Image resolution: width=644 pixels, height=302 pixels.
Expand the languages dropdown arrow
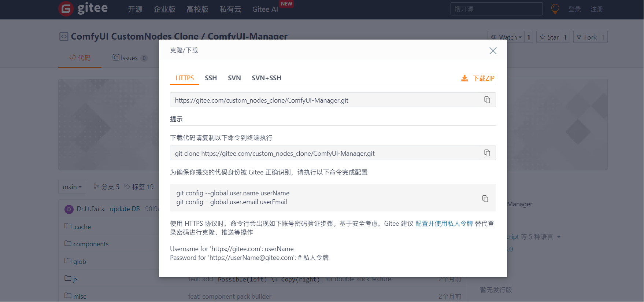tap(559, 237)
